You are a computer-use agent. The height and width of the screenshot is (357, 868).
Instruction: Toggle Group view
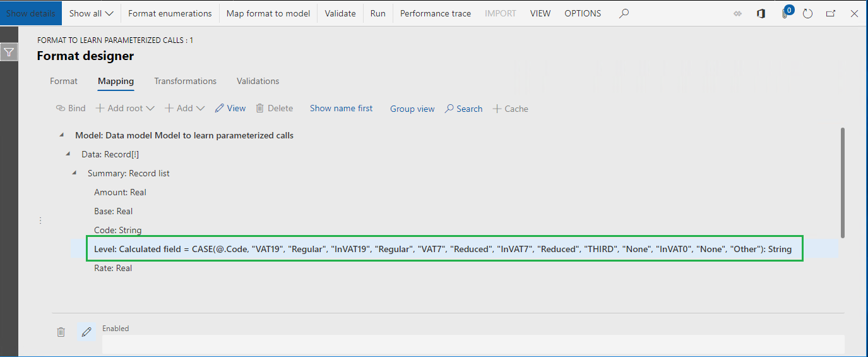412,109
